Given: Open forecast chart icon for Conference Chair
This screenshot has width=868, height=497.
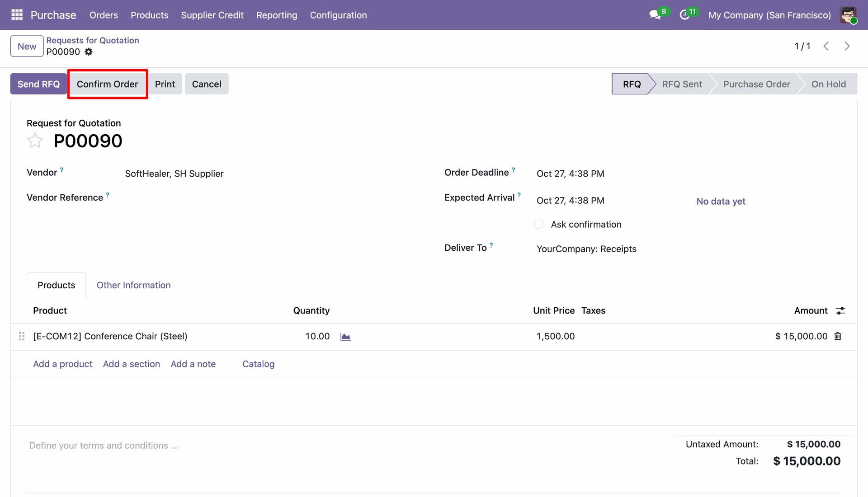Looking at the screenshot, I should (x=345, y=337).
